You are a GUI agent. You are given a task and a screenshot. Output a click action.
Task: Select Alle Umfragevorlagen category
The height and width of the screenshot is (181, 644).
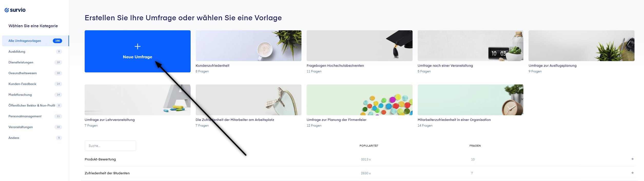(35, 41)
